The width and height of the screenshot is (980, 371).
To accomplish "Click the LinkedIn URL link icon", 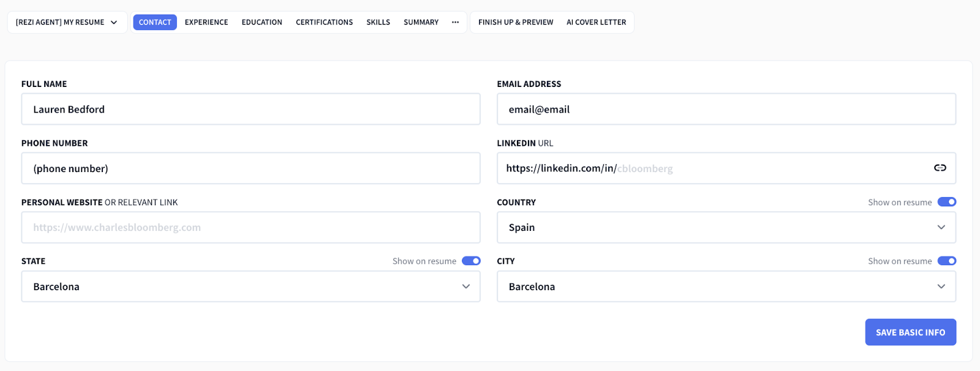I will click(940, 168).
